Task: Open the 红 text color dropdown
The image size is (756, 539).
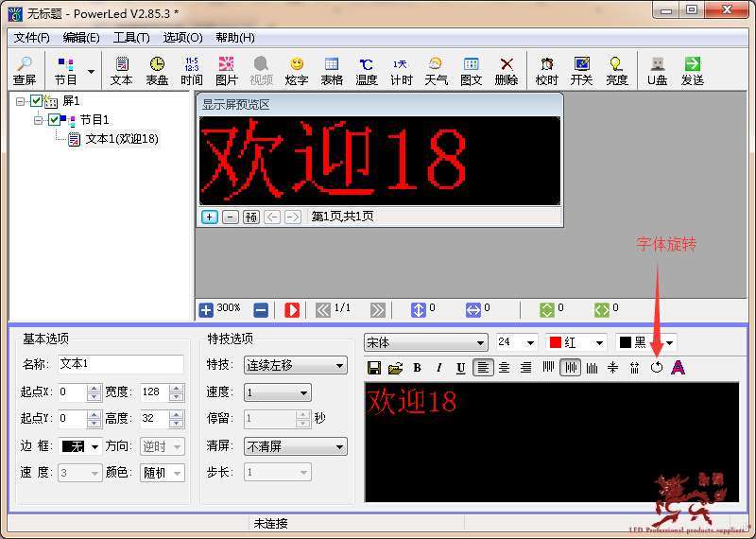Action: click(x=599, y=343)
